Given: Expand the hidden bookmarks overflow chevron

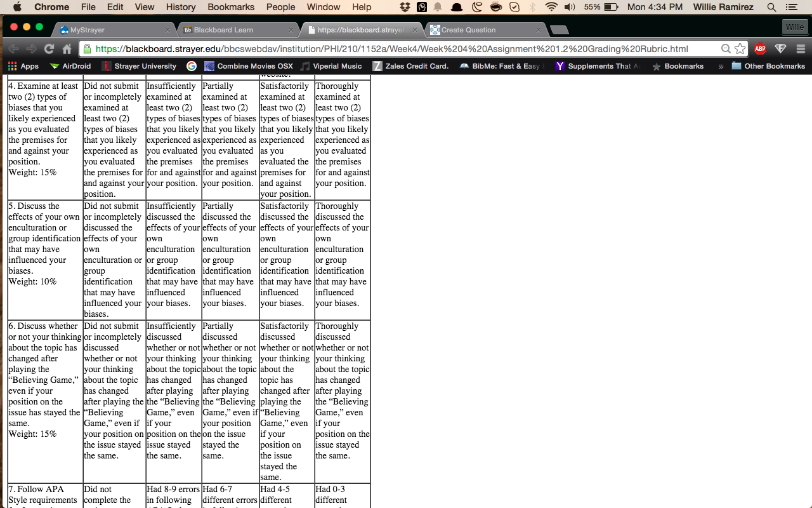Looking at the screenshot, I should pyautogui.click(x=721, y=66).
